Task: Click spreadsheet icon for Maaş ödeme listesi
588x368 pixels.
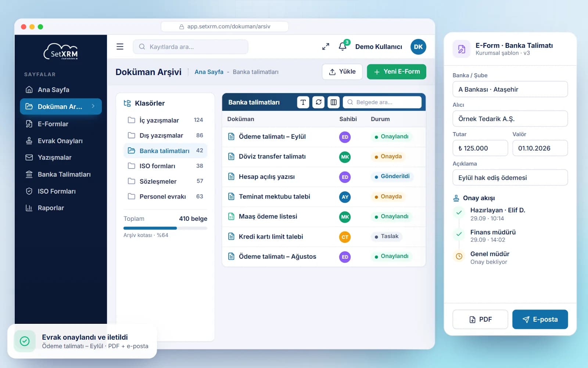Action: click(231, 216)
